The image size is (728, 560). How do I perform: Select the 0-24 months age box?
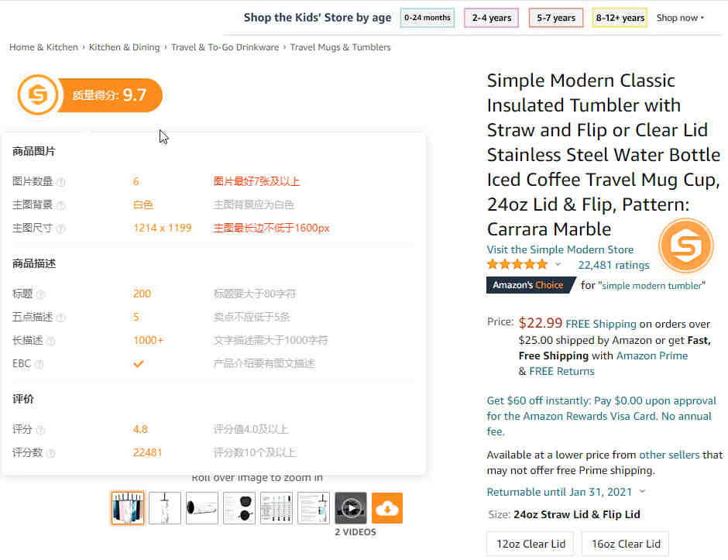click(x=428, y=18)
